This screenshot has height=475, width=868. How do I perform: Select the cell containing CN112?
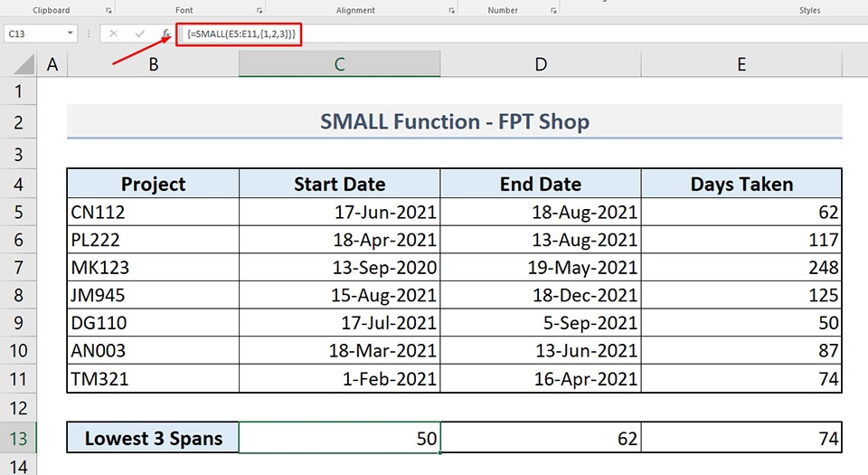154,212
